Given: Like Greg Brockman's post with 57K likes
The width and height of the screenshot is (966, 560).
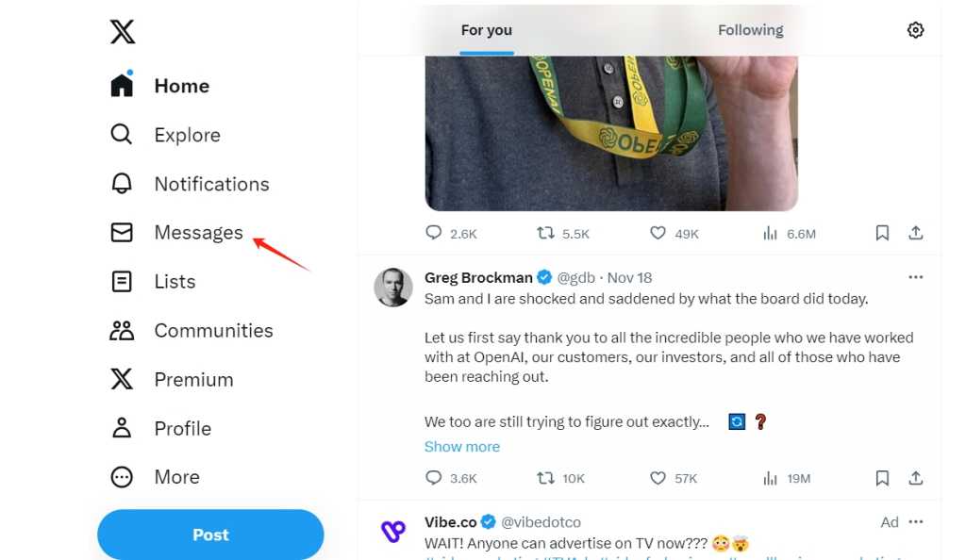Looking at the screenshot, I should tap(658, 478).
